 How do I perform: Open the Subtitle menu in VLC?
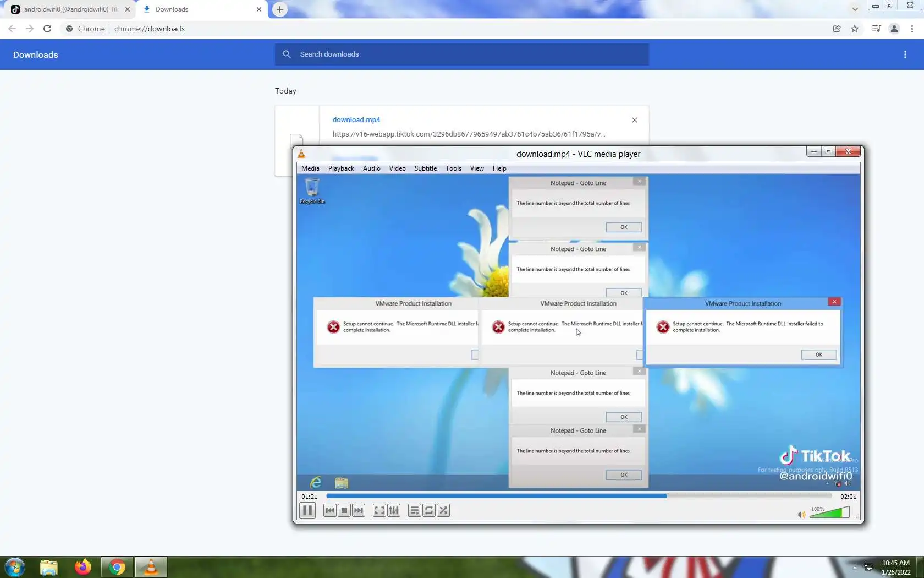(425, 168)
